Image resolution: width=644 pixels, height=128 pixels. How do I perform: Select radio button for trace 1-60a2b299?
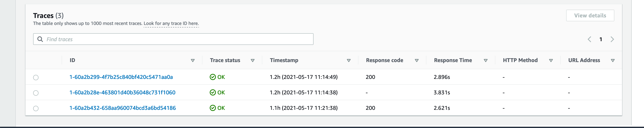[36, 78]
